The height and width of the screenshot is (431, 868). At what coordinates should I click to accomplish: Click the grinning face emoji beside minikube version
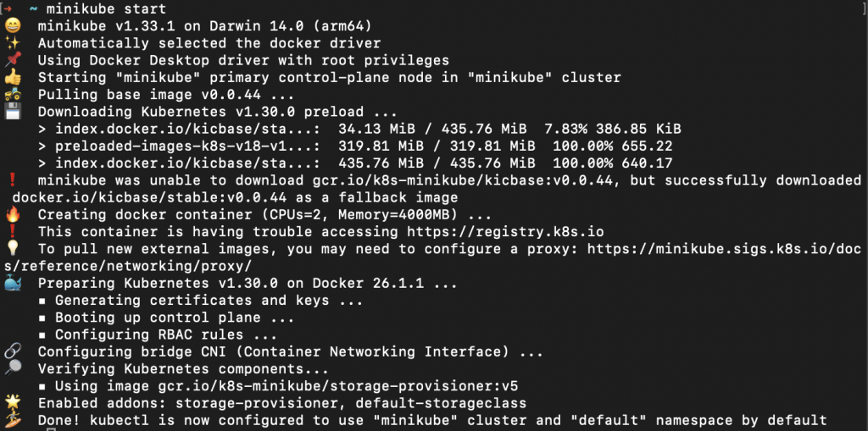click(12, 26)
